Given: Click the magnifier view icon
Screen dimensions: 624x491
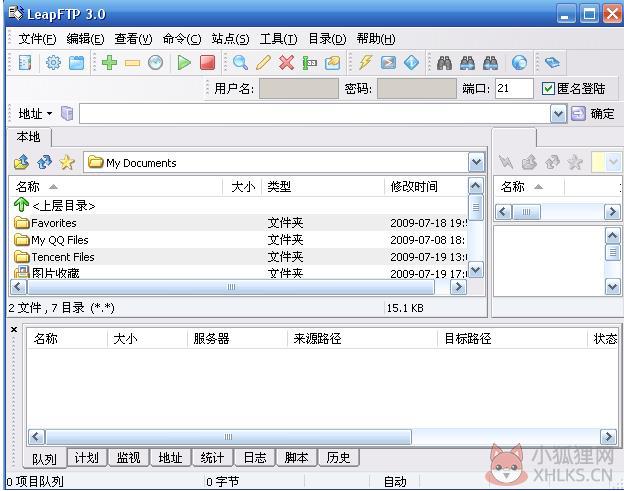Looking at the screenshot, I should click(240, 63).
